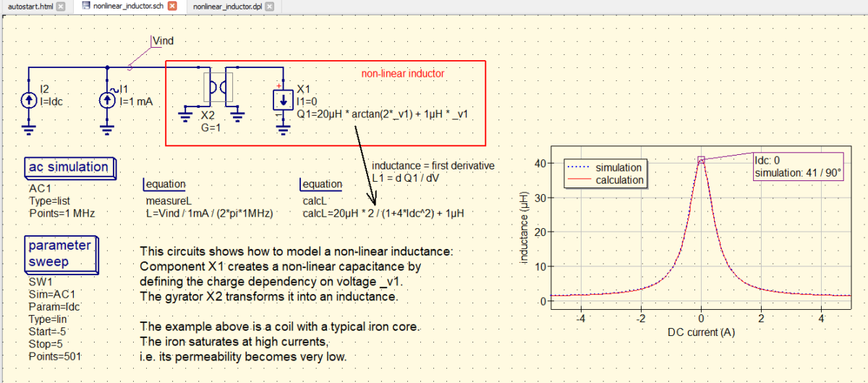Image resolution: width=868 pixels, height=383 pixels.
Task: Click the calcL equation heading
Action: pyautogui.click(x=322, y=185)
